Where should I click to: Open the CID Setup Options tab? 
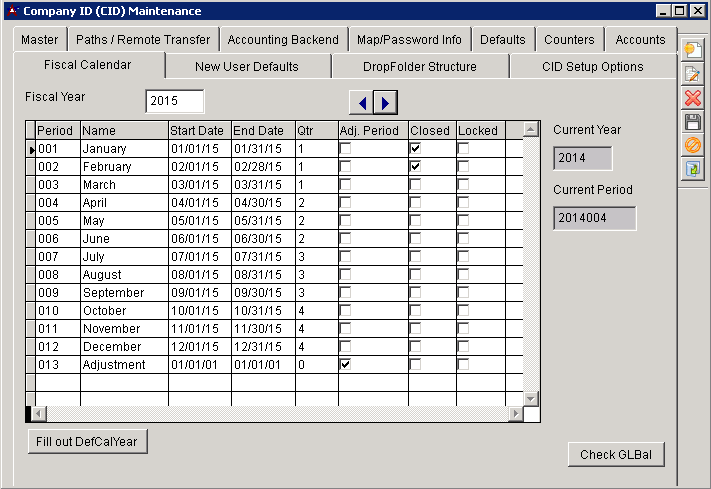pyautogui.click(x=595, y=67)
